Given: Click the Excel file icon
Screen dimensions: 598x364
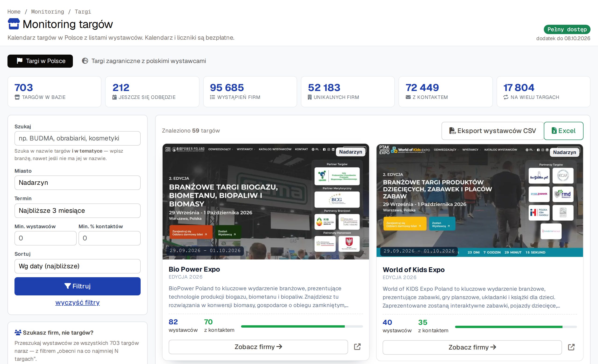Looking at the screenshot, I should [554, 131].
